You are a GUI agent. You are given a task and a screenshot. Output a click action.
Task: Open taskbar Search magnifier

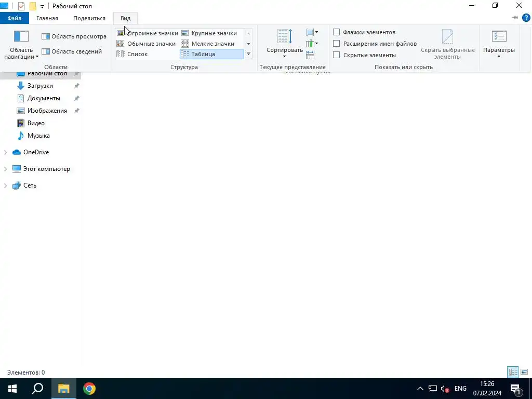pos(37,389)
